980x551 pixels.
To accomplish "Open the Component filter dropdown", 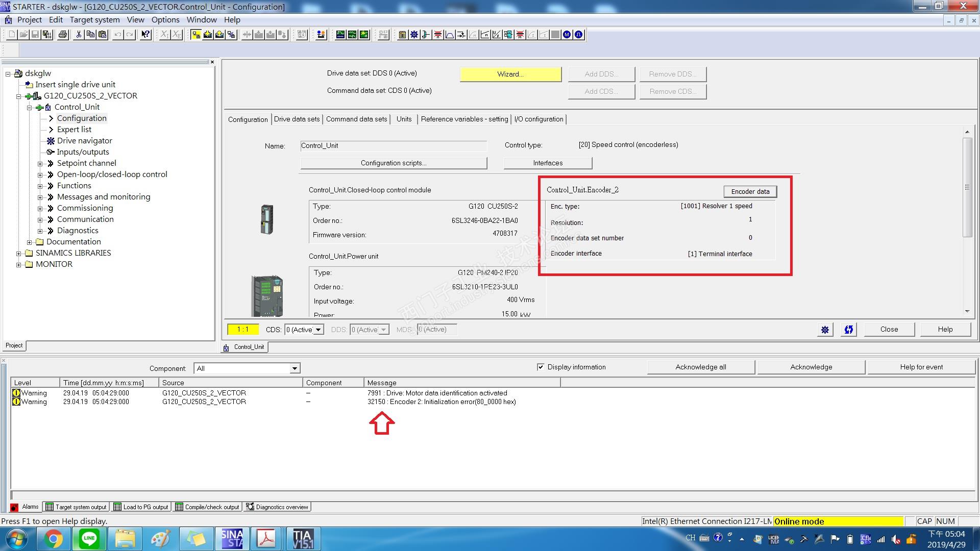I will coord(295,368).
